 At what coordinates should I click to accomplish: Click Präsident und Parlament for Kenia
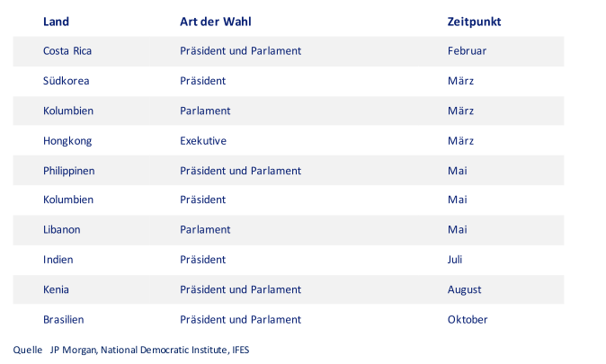tap(240, 289)
